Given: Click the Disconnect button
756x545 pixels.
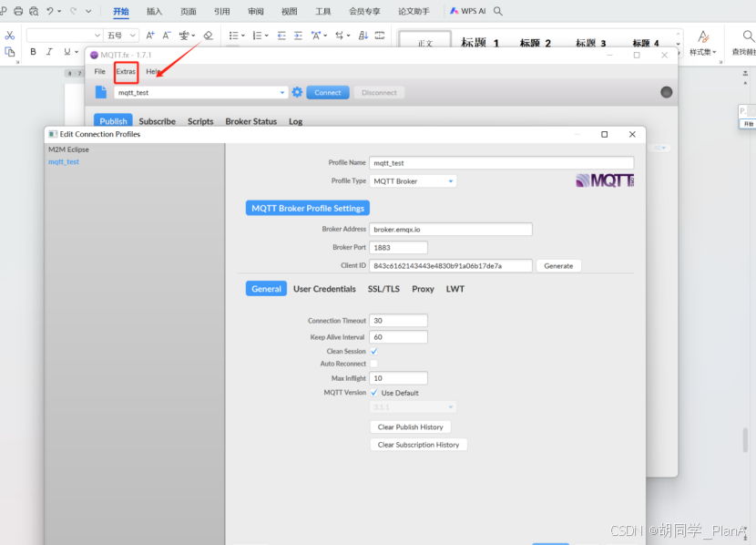Looking at the screenshot, I should [380, 93].
